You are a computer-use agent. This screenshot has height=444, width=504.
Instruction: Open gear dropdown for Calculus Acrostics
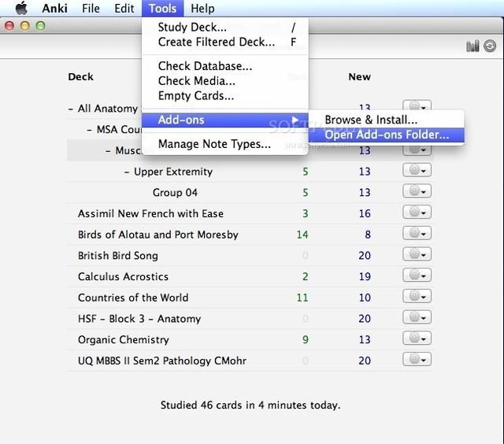click(417, 275)
